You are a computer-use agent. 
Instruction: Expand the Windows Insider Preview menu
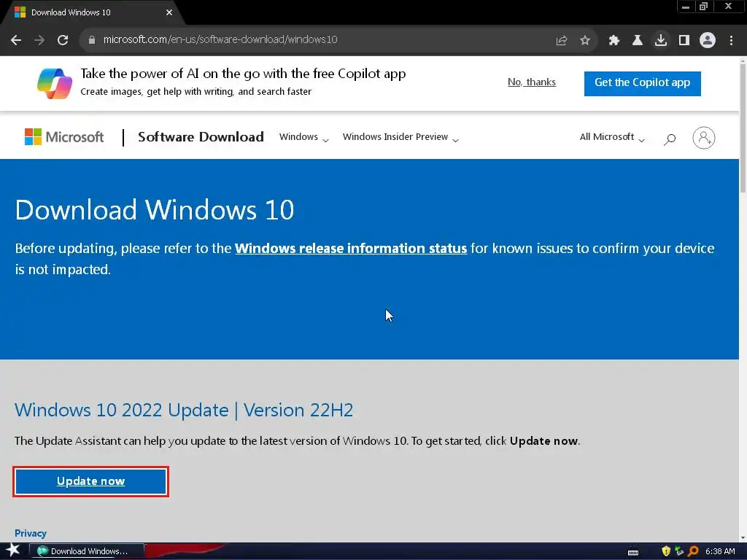click(x=400, y=137)
